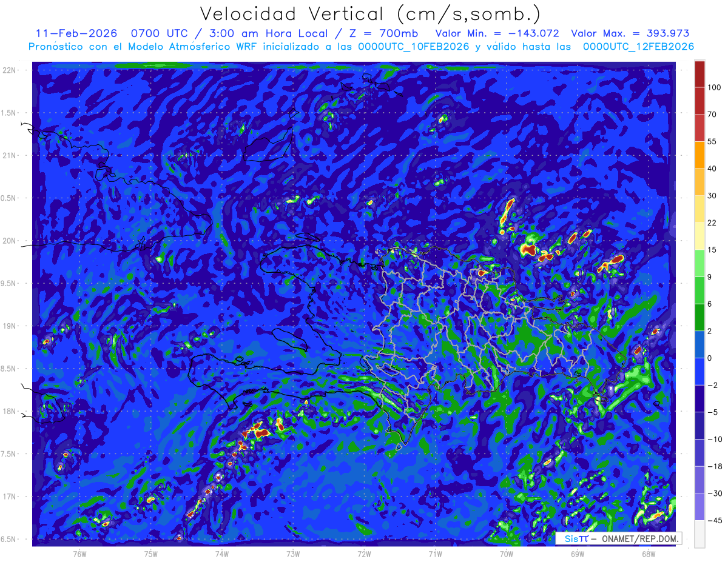Click the colorbar label "-10"

[x=714, y=439]
